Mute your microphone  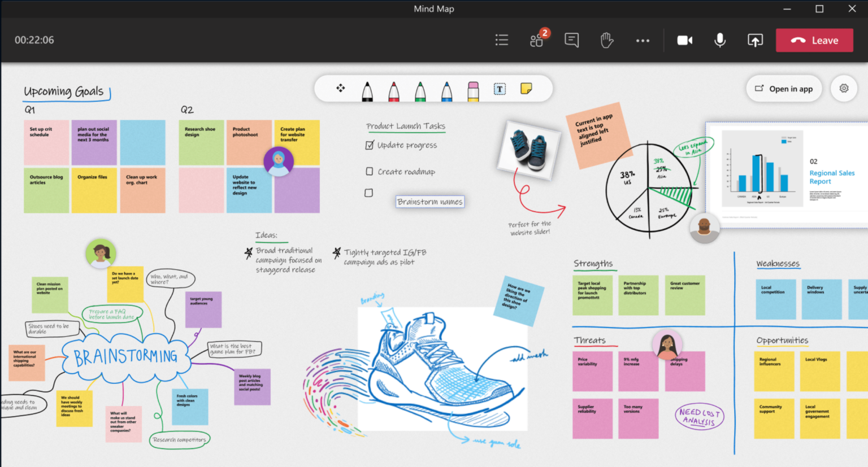719,40
